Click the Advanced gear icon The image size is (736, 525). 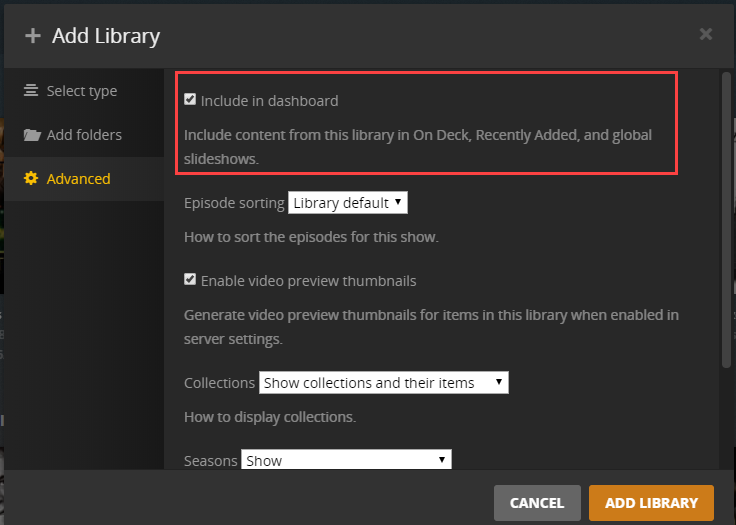click(31, 179)
